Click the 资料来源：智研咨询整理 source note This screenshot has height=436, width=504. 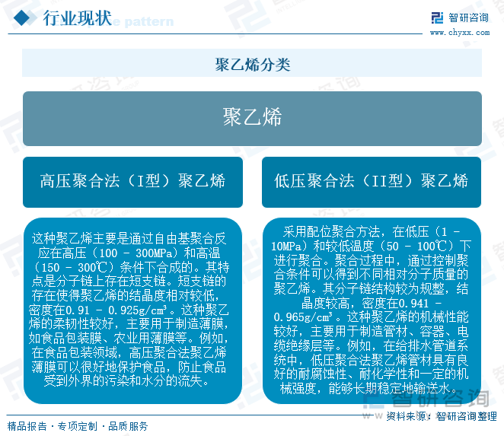442,416
